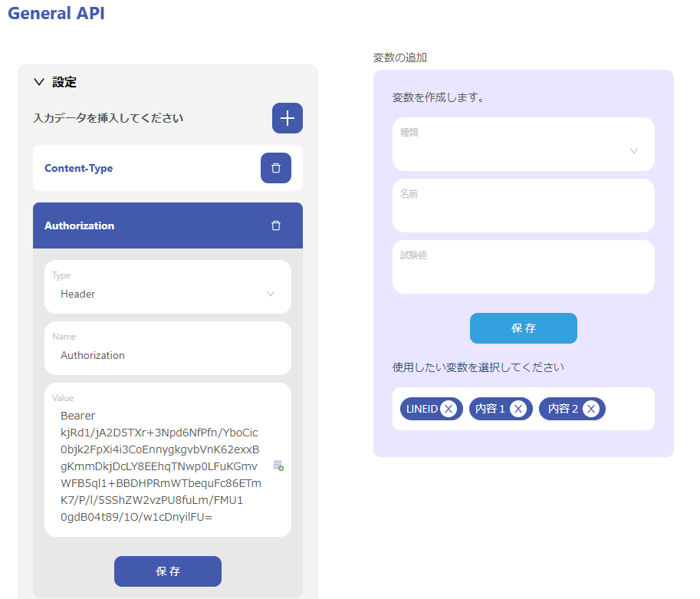Open the Type dropdown showing Header
The image size is (700, 599).
168,287
